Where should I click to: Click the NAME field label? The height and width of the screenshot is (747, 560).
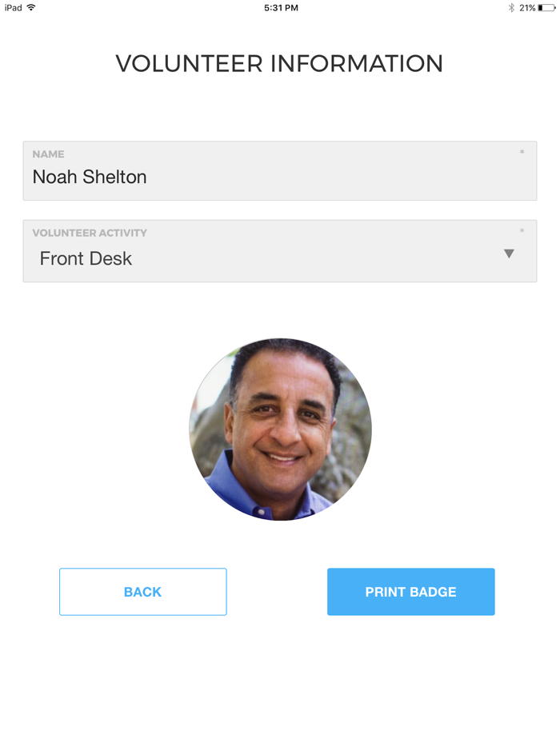click(48, 154)
